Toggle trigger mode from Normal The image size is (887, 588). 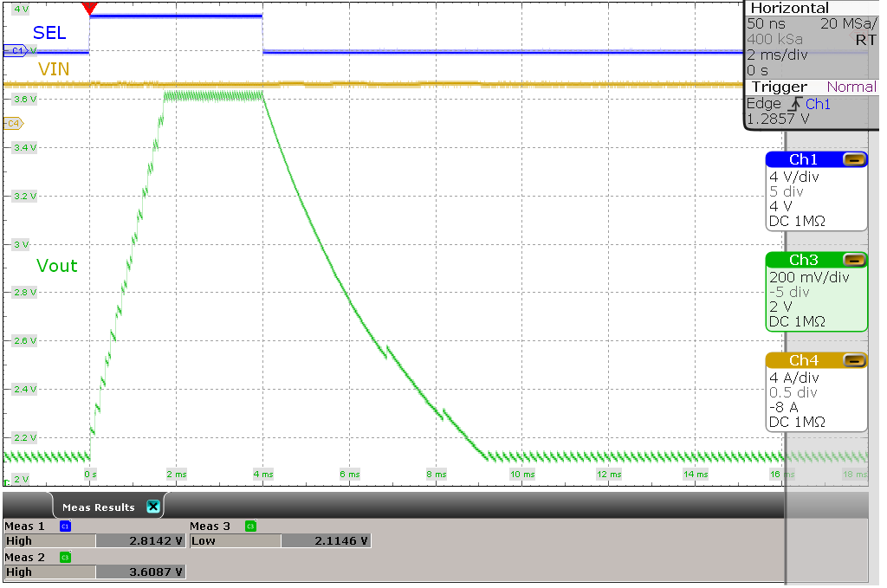[850, 87]
